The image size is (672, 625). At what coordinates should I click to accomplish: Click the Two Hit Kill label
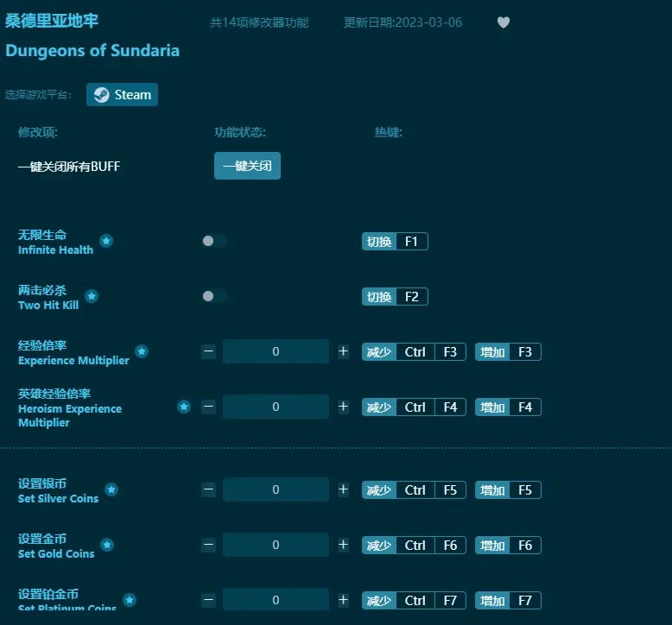point(48,305)
